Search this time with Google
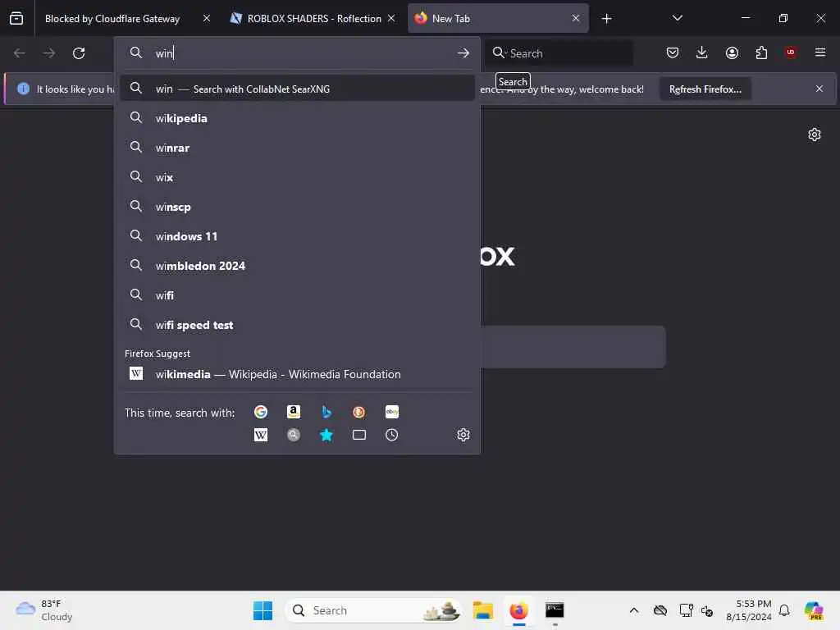 tap(261, 412)
